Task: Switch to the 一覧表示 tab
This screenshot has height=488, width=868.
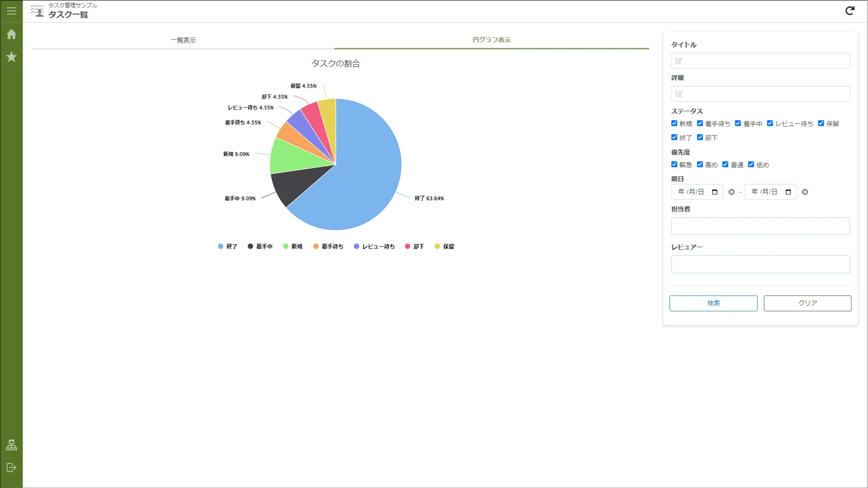Action: 183,40
